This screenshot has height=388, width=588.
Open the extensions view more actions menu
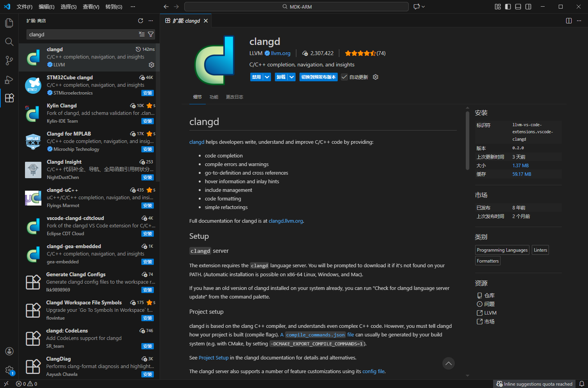pyautogui.click(x=151, y=21)
